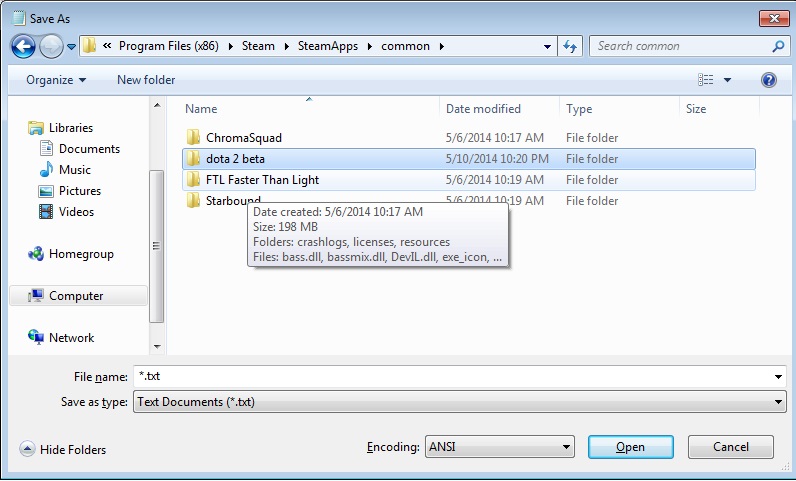The height and width of the screenshot is (481, 796).
Task: Click FTL Faster Than Light folder icon
Action: pyautogui.click(x=193, y=180)
